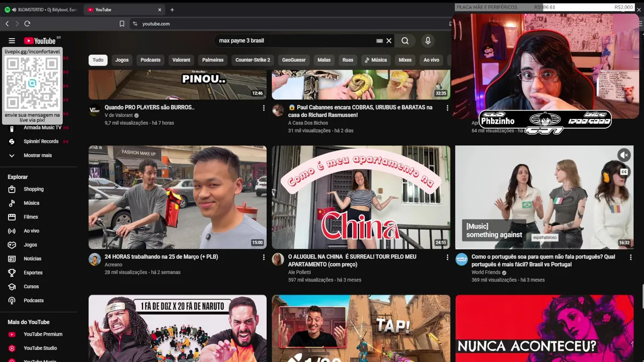The height and width of the screenshot is (362, 644).
Task: Switch to the BLOMSTERTID browser tab
Action: (x=41, y=10)
